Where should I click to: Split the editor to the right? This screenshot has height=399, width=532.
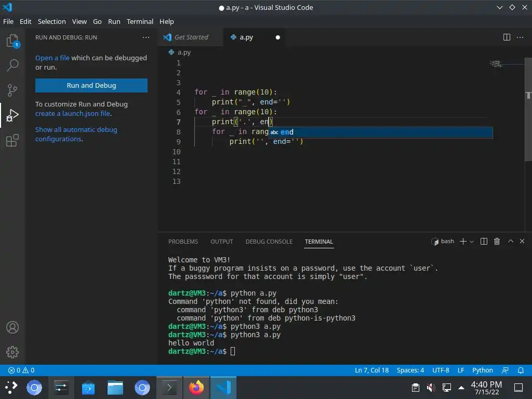[x=507, y=37]
